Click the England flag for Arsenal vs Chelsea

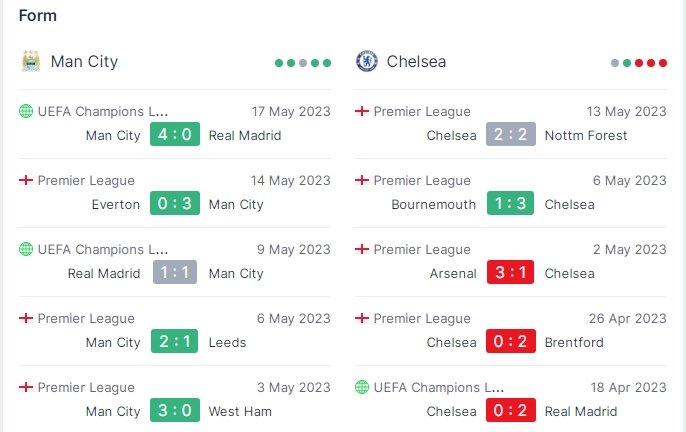pyautogui.click(x=362, y=249)
